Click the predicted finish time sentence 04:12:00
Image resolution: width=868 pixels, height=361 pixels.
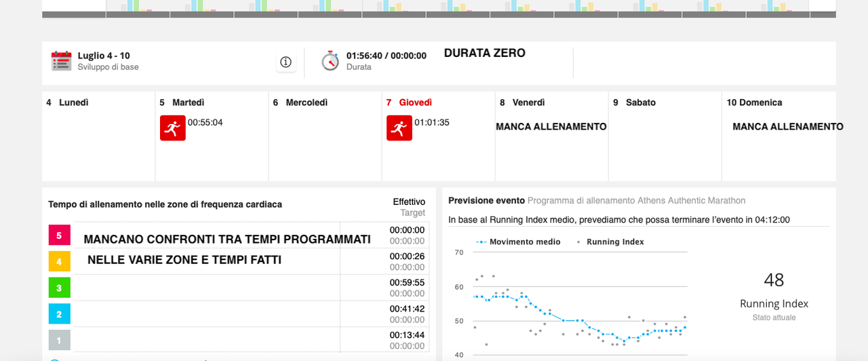(x=619, y=220)
